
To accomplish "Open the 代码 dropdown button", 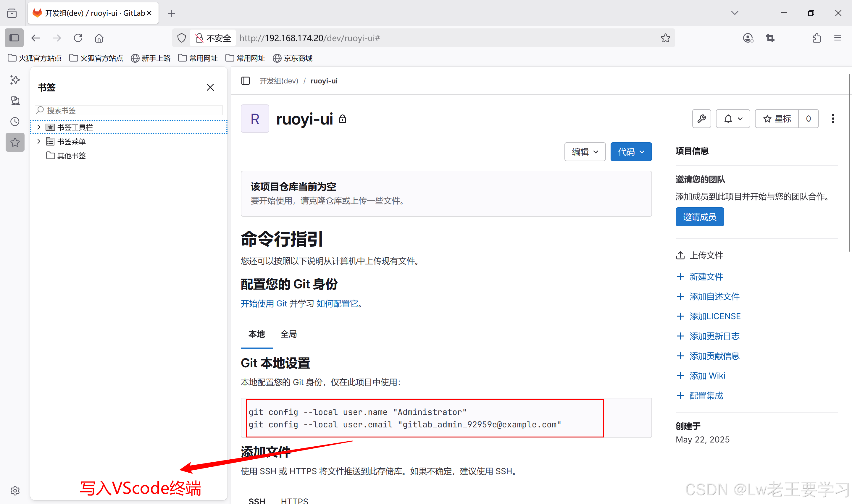I will (631, 152).
